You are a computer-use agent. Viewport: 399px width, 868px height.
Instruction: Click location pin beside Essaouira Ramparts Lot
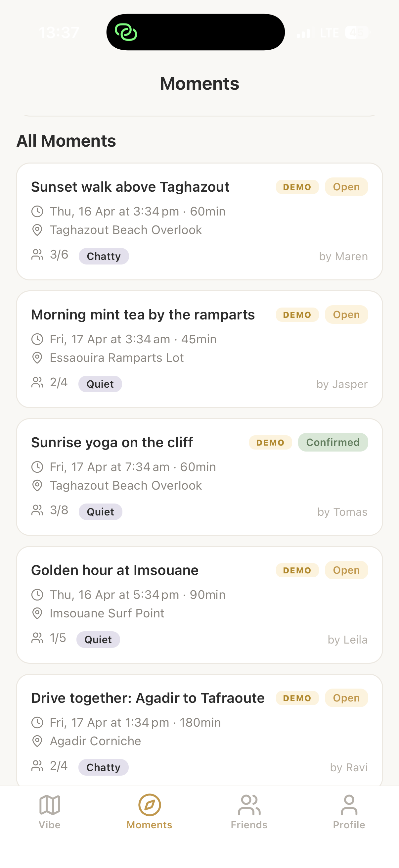click(x=37, y=358)
